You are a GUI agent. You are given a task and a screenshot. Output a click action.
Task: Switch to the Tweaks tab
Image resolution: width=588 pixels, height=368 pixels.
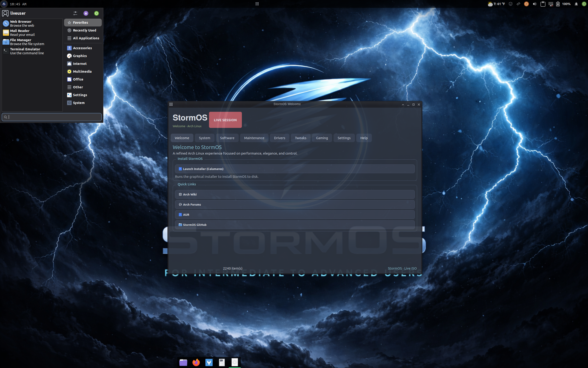tap(300, 138)
